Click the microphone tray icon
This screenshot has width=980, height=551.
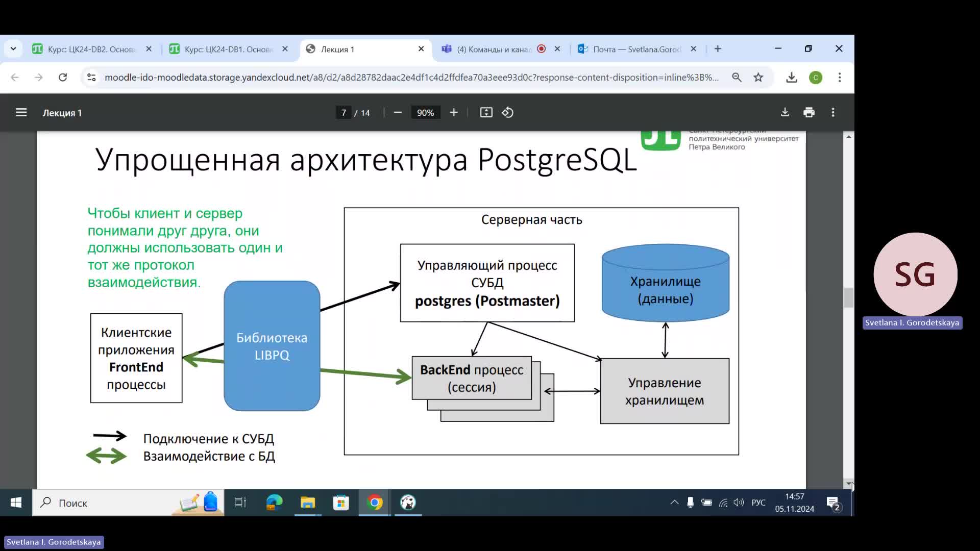tap(690, 503)
